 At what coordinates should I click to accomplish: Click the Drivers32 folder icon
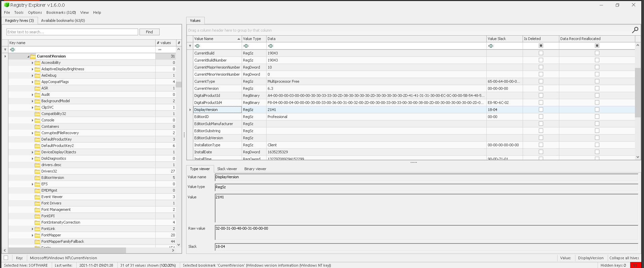click(x=37, y=171)
